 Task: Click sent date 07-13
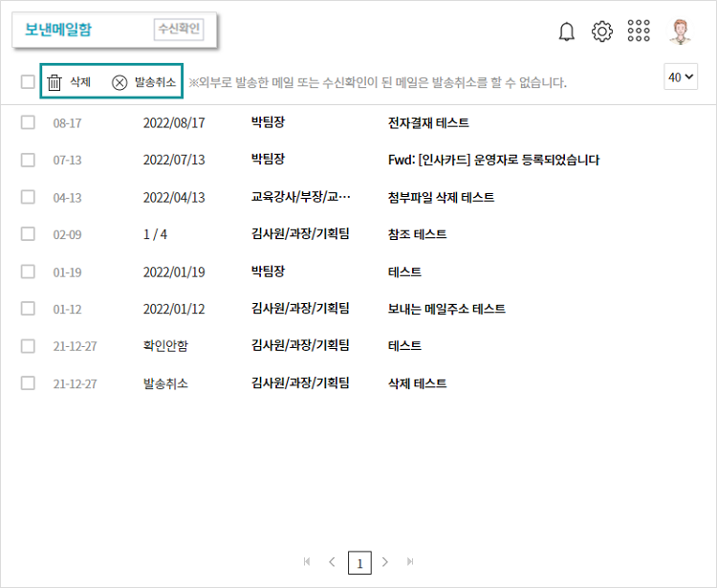point(67,160)
